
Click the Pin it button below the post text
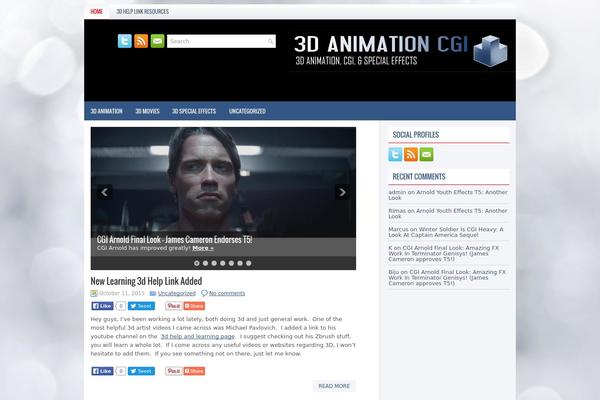[x=174, y=371]
